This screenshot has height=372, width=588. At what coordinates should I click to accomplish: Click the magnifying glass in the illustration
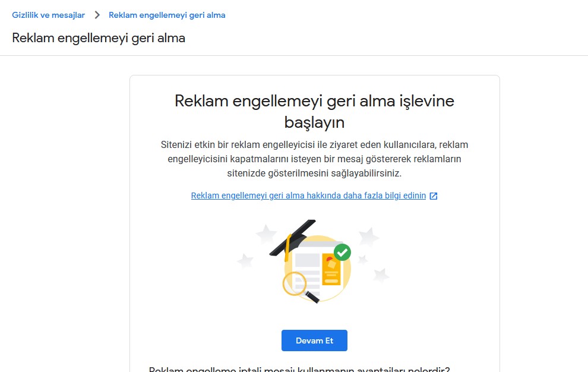300,287
